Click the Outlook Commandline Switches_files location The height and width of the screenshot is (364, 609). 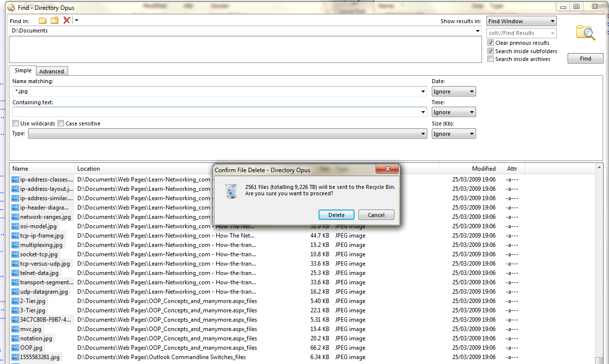coord(161,357)
